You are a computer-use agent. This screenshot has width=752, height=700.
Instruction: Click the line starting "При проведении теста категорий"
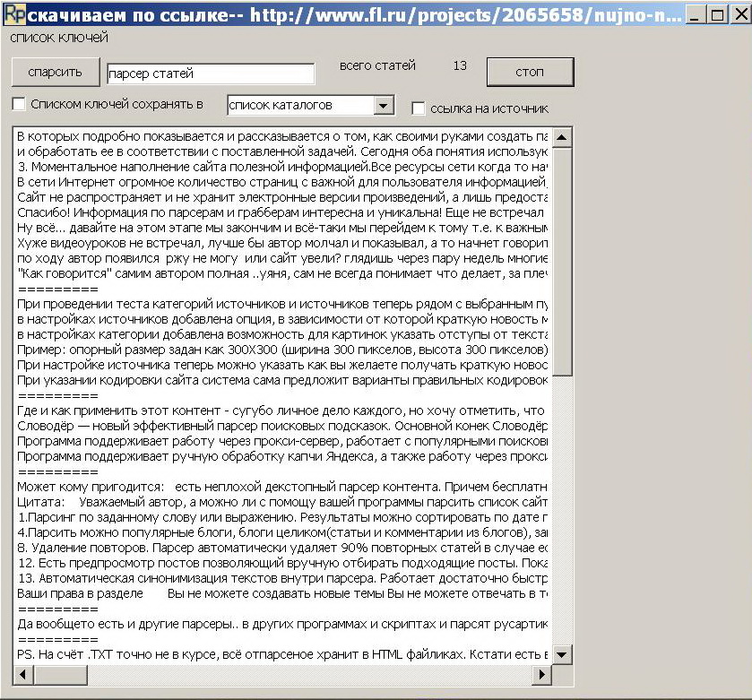click(282, 304)
